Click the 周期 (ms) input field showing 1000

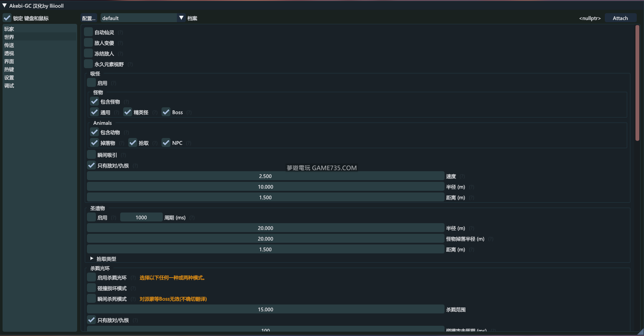point(141,218)
